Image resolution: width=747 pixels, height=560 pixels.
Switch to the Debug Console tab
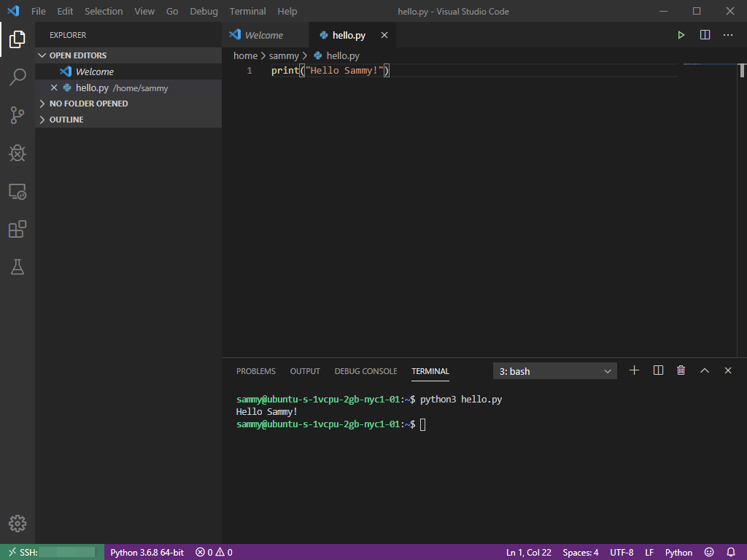pyautogui.click(x=365, y=370)
